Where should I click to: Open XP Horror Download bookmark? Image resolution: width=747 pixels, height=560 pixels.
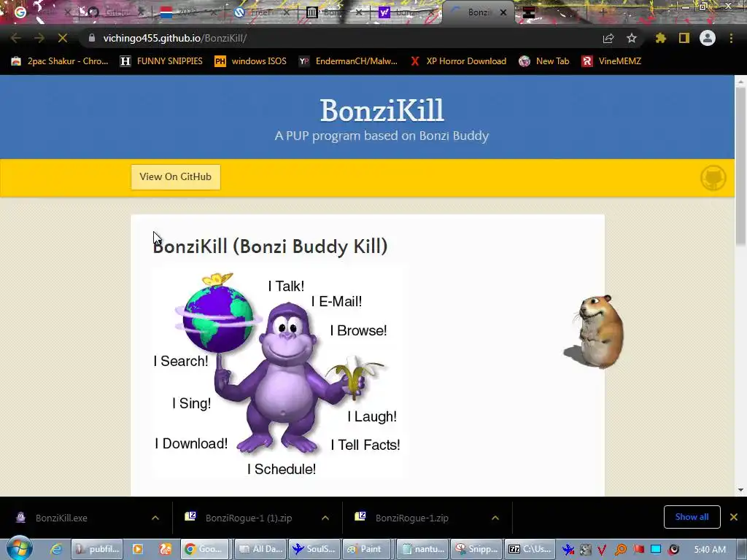click(x=458, y=61)
